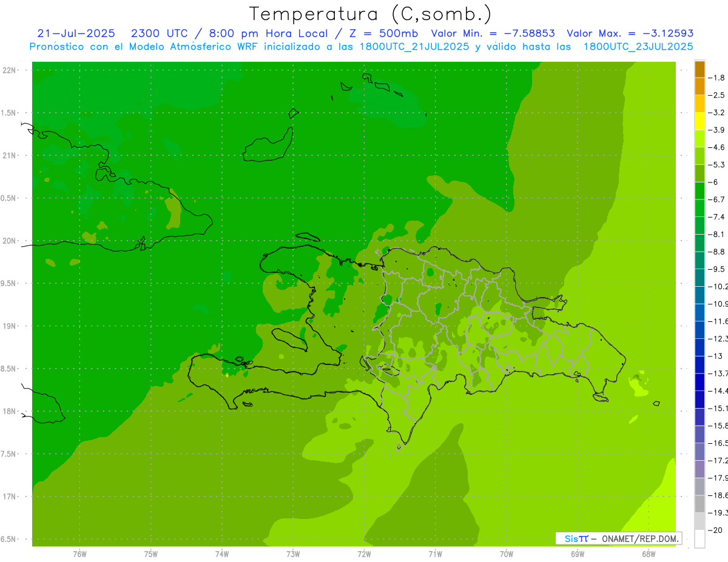Click 'Valor Min. = -7.58853' text
The image size is (728, 562).
click(x=493, y=33)
